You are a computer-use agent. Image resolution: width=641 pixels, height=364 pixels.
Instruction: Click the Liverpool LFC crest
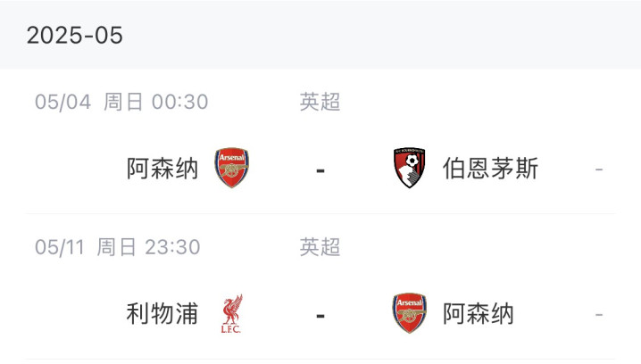[232, 314]
